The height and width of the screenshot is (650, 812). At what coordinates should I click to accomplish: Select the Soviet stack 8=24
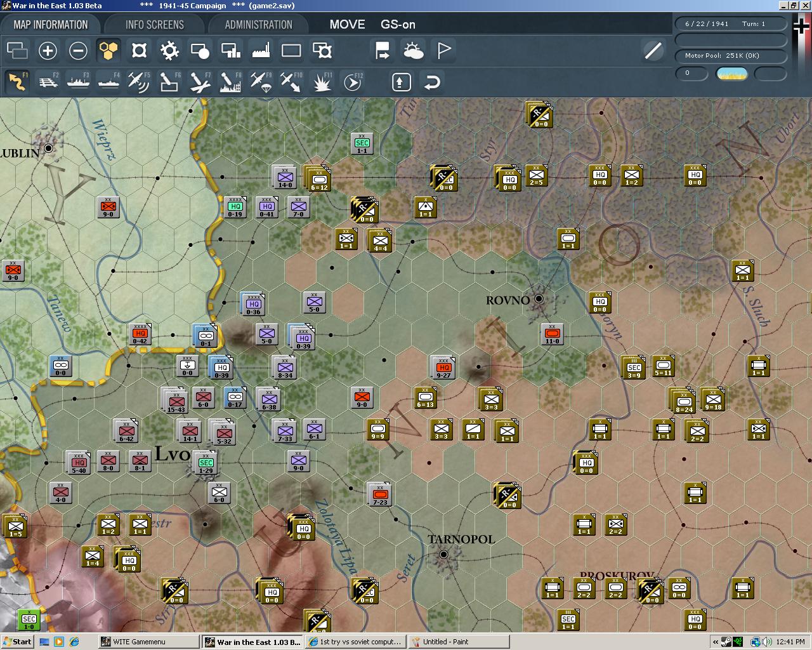coord(684,401)
